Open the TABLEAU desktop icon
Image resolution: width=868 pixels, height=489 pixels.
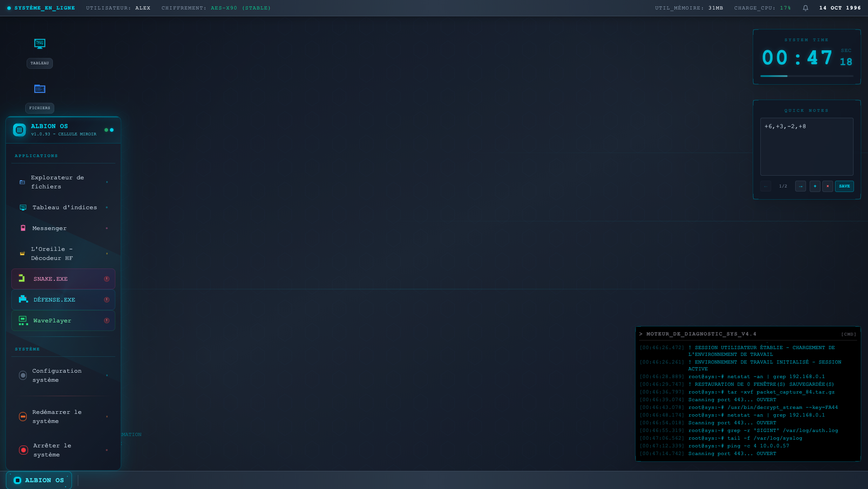click(40, 53)
